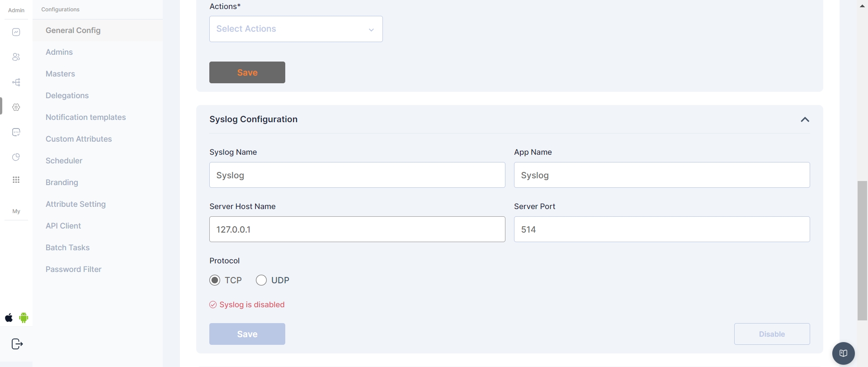Open the users icon in sidebar
Screen dimensions: 868x367
click(x=16, y=57)
